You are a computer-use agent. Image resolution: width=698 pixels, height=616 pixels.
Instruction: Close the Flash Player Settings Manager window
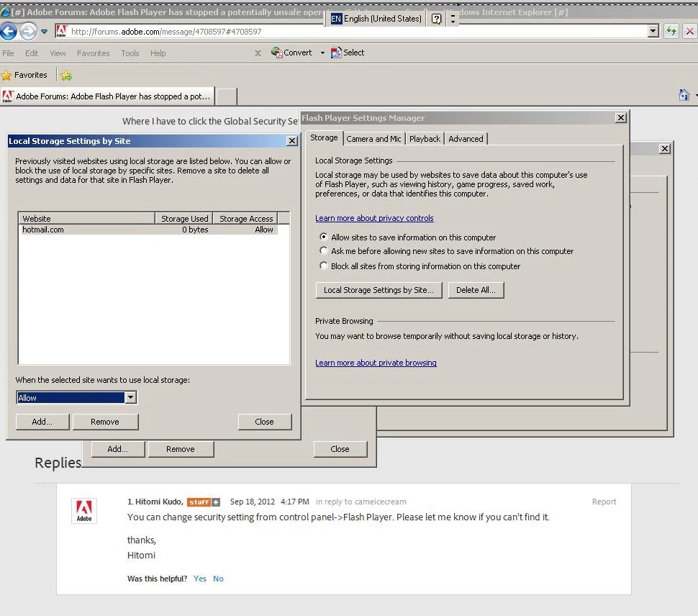coord(621,118)
